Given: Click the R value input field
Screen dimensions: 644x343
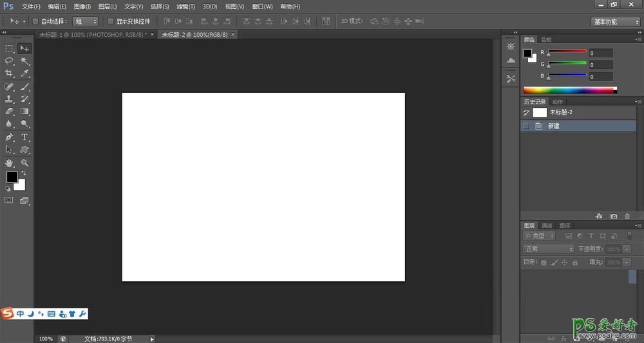Looking at the screenshot, I should click(x=600, y=54).
